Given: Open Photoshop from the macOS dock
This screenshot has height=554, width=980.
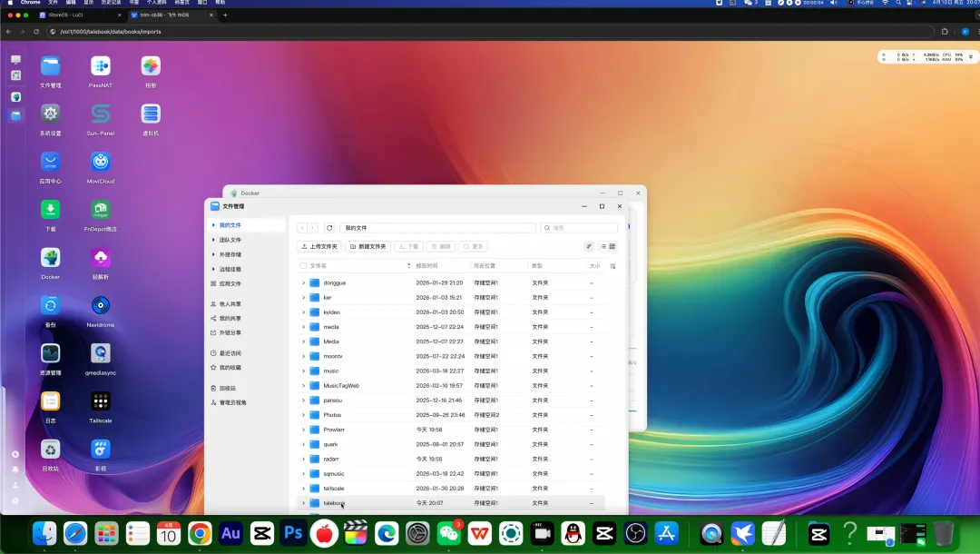Looking at the screenshot, I should coord(293,533).
